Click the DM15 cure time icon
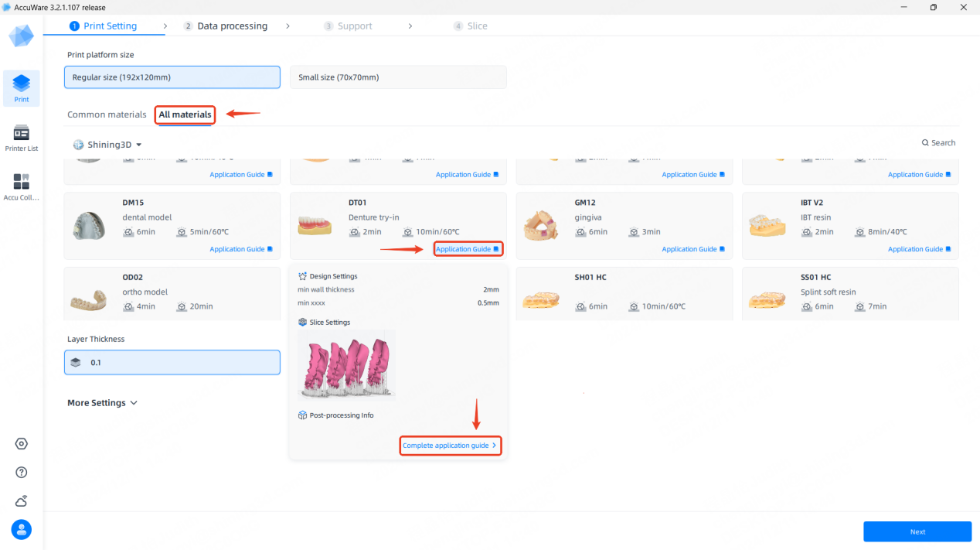This screenshot has height=550, width=980. [x=182, y=232]
